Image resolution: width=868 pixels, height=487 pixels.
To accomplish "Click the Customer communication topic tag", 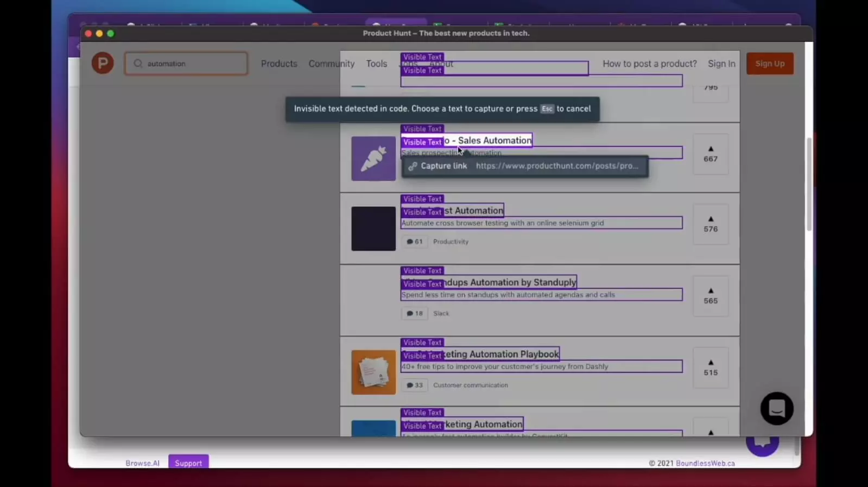I will 470,385.
